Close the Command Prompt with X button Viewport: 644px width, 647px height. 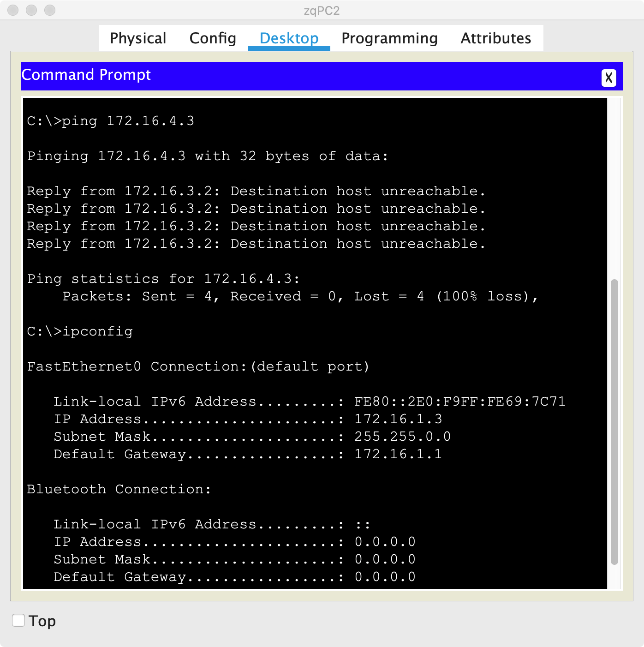click(609, 78)
